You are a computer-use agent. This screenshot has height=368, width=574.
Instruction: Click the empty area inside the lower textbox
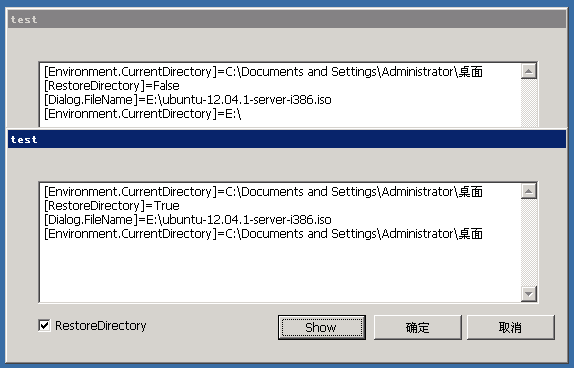point(280,271)
